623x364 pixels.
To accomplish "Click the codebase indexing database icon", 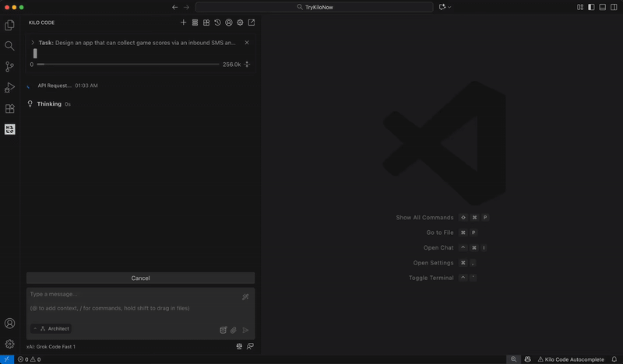I will tap(224, 330).
